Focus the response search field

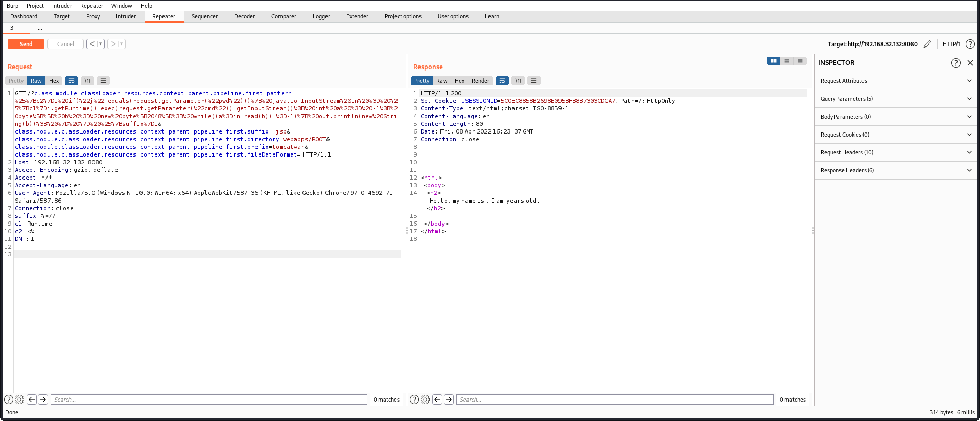pos(615,400)
